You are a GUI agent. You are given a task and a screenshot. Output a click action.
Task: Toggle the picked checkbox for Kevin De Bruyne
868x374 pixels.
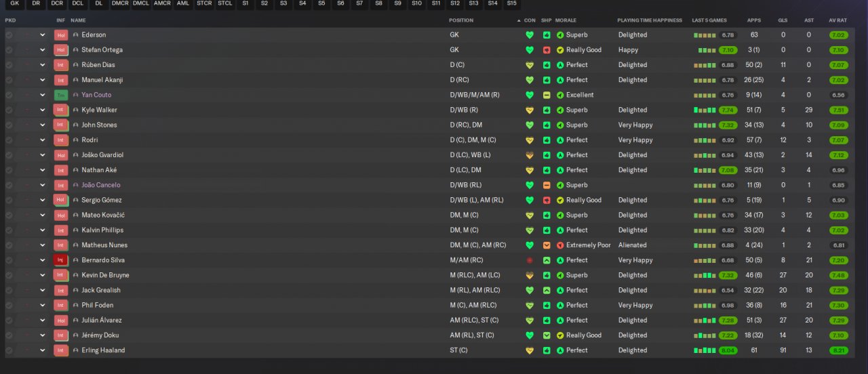9,275
